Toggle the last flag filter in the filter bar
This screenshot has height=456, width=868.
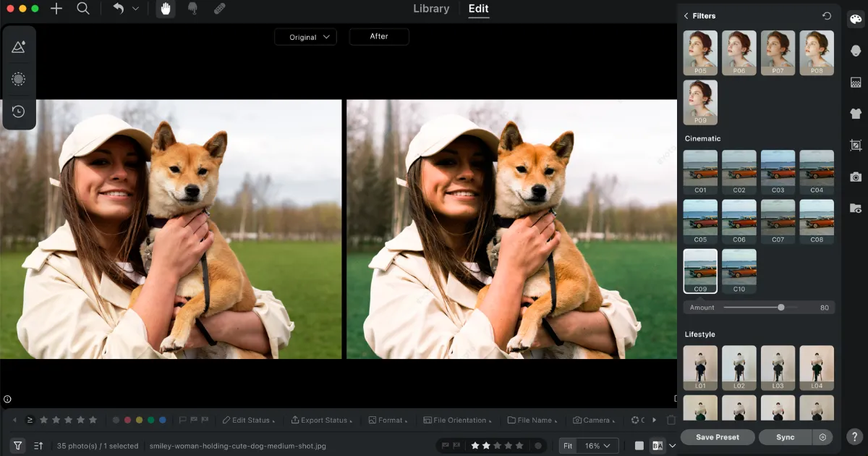point(205,420)
